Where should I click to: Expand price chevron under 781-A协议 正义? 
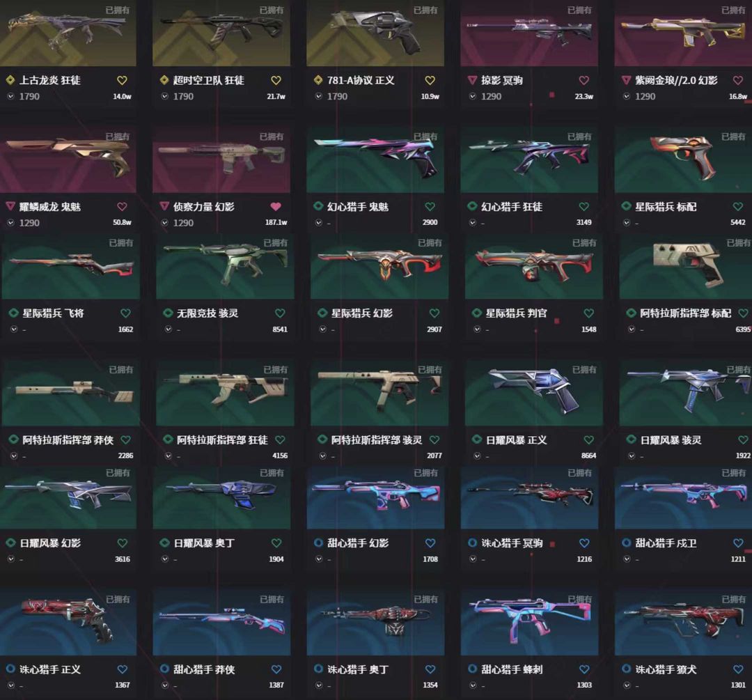point(319,96)
